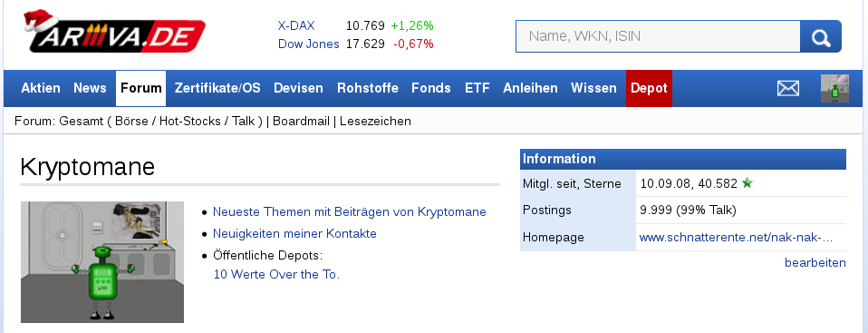Open the 10 Werte Over the To. depot

coord(276,274)
